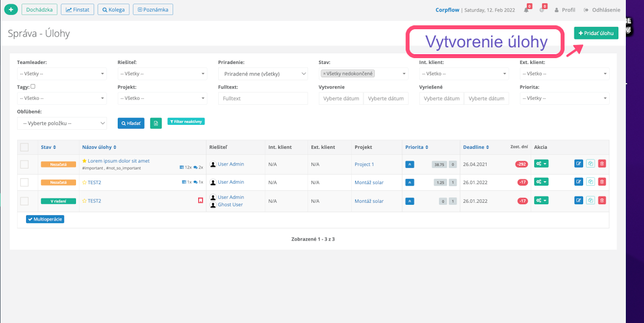Screen dimensions: 644x323
Task: Raise priority of V riešení TEST2 task
Action: (410, 201)
